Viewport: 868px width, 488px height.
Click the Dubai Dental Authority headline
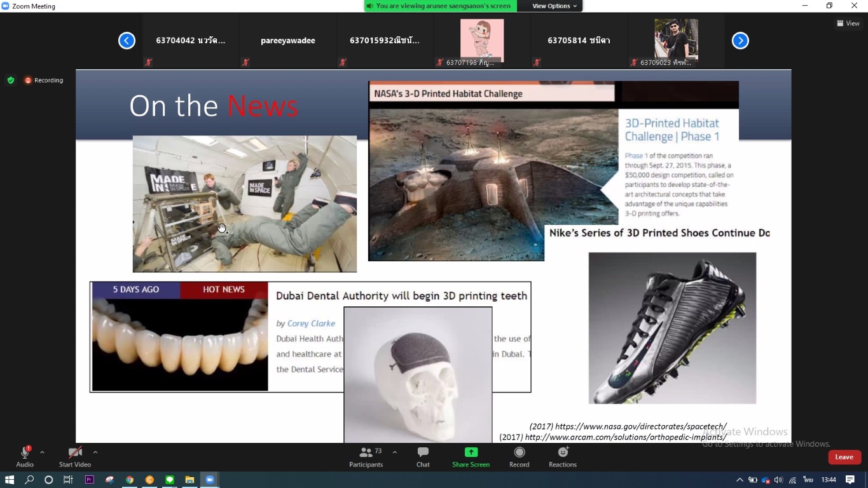coord(401,295)
